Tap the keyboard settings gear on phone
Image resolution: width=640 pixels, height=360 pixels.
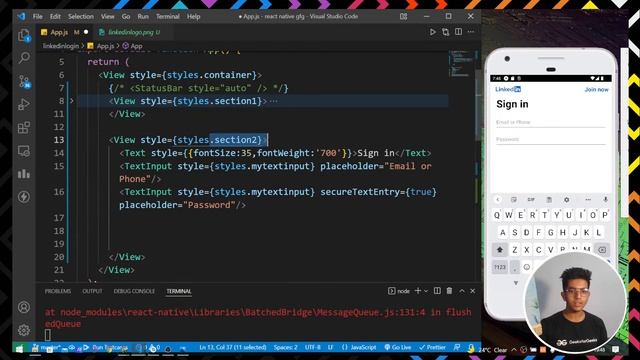coord(567,200)
